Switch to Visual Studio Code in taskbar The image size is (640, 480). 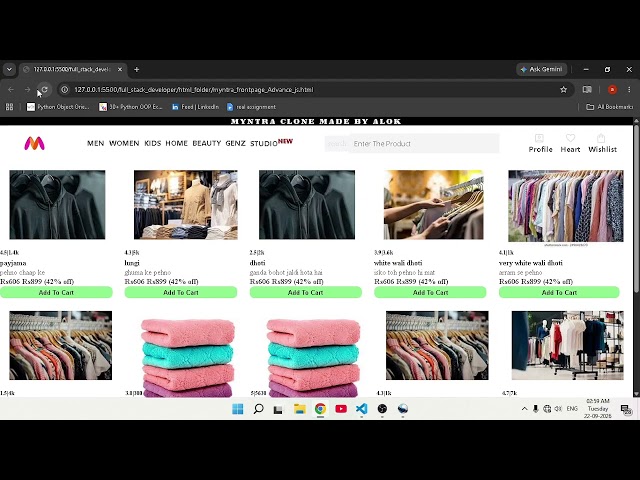click(361, 409)
